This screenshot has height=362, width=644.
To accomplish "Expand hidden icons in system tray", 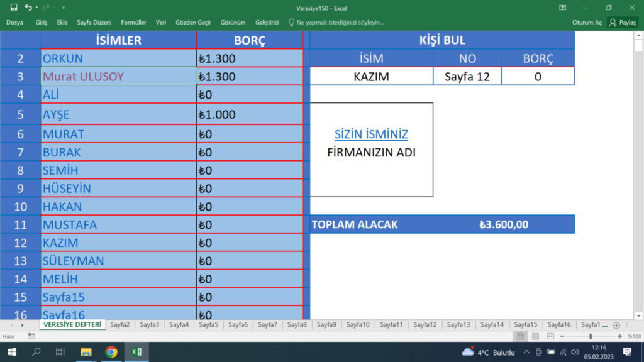I will click(526, 352).
